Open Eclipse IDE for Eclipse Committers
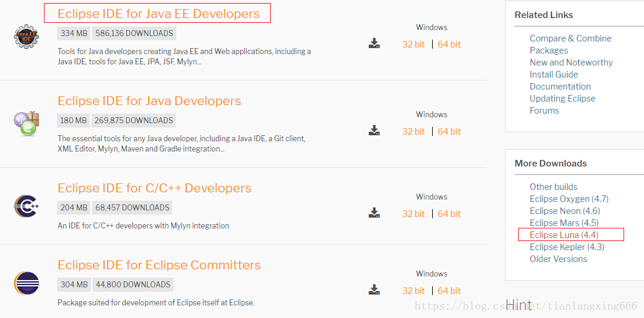 (x=159, y=265)
